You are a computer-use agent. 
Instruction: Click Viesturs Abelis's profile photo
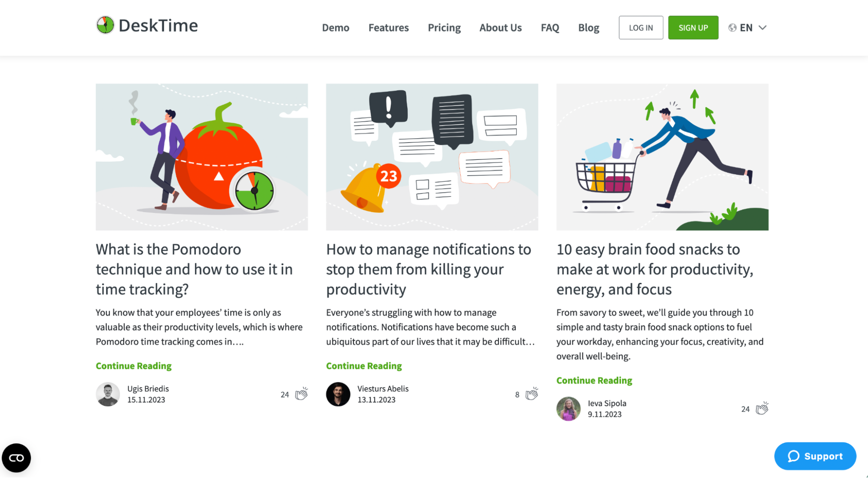[x=338, y=394]
